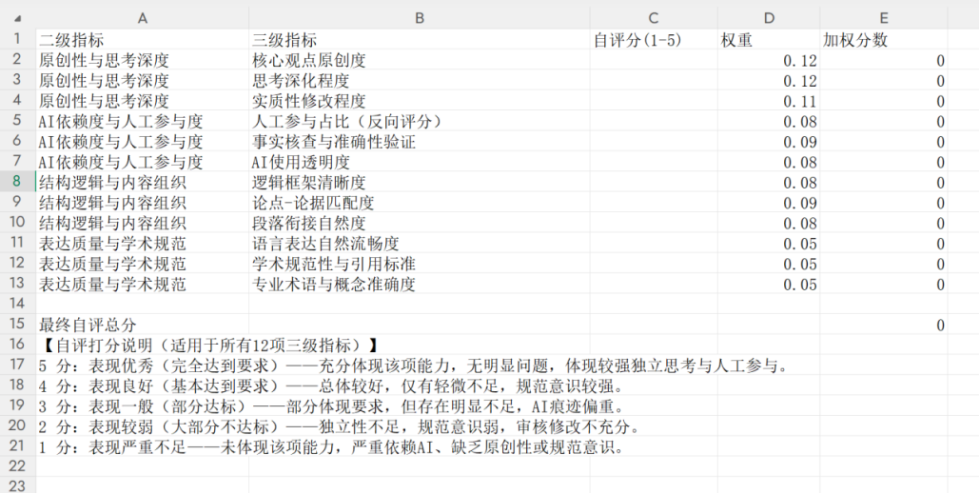
Task: Click self-score cell for 逻辑框架清晰度
Action: (654, 183)
